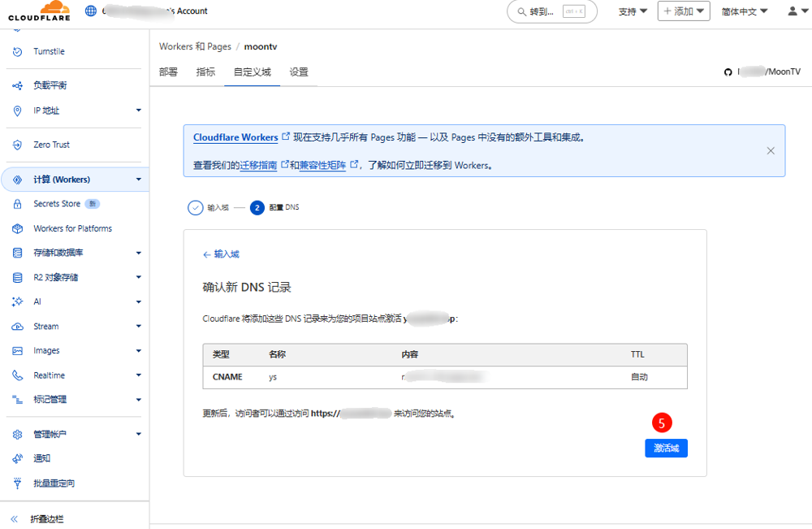812x529 pixels.
Task: Go back via the 输入域 link
Action: (x=221, y=254)
